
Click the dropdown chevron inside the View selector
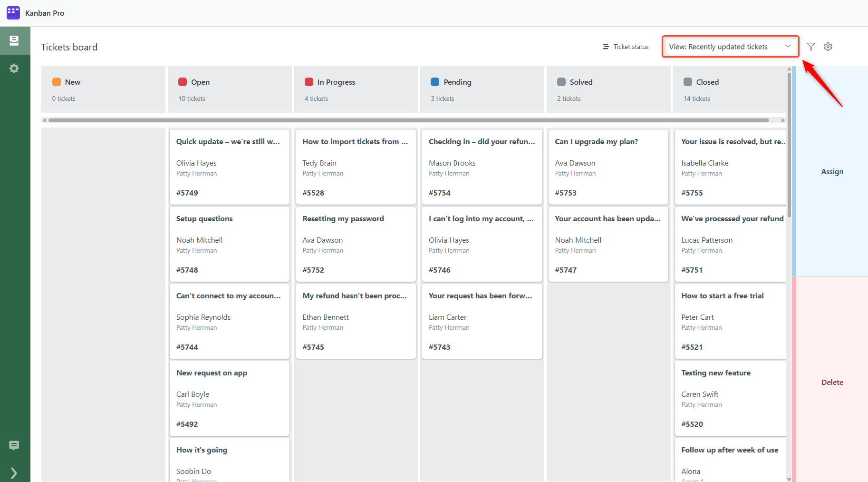pyautogui.click(x=788, y=46)
